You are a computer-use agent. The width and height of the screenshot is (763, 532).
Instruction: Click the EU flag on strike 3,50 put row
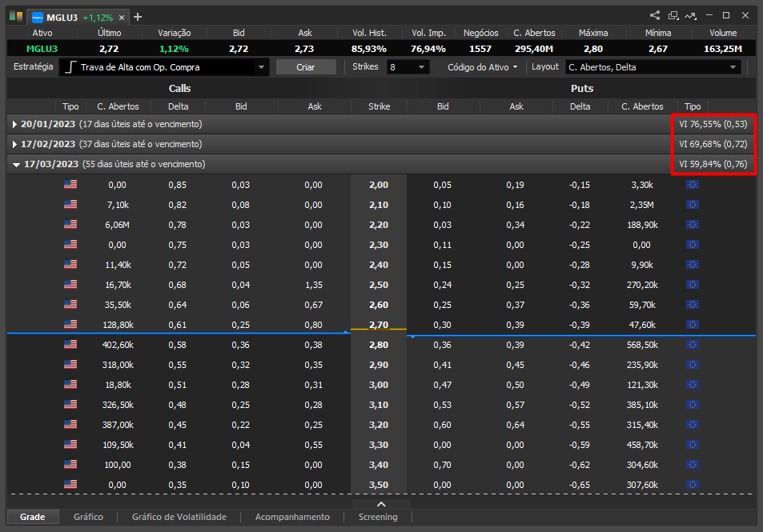point(693,484)
